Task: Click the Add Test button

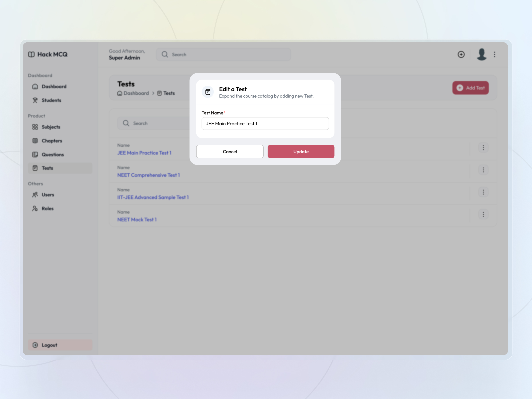Action: point(470,88)
